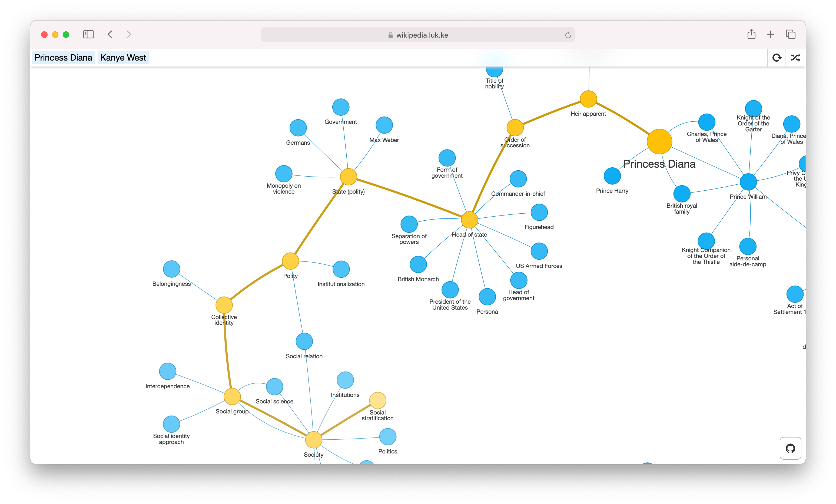Click the shuffle random articles icon
The height and width of the screenshot is (504, 836).
pyautogui.click(x=795, y=58)
